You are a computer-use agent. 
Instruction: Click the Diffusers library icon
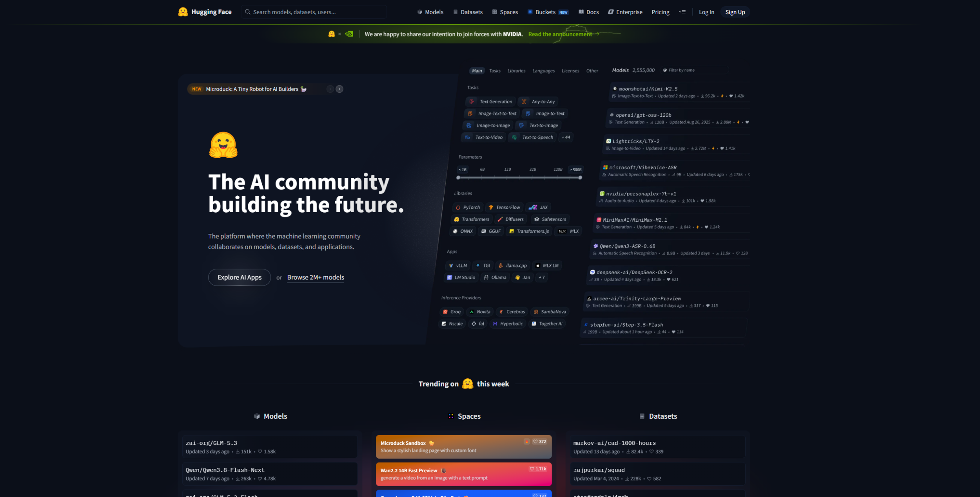(x=500, y=219)
